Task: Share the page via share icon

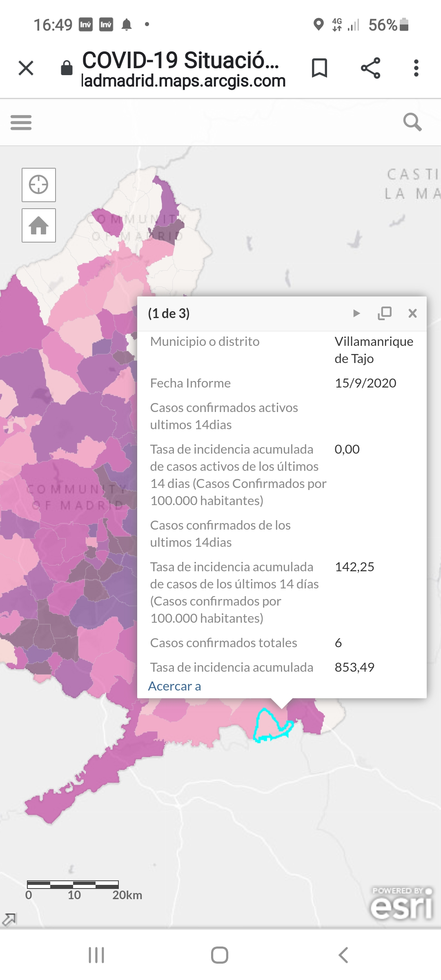Action: [x=370, y=68]
